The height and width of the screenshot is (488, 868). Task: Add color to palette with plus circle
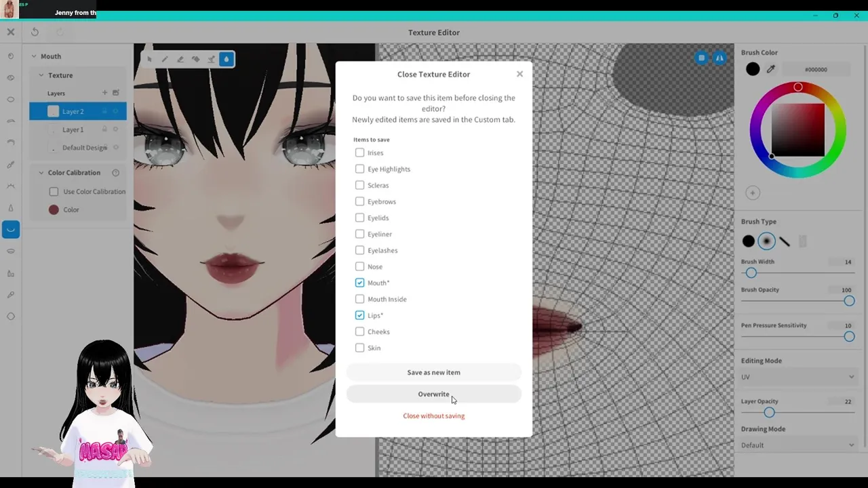click(753, 193)
